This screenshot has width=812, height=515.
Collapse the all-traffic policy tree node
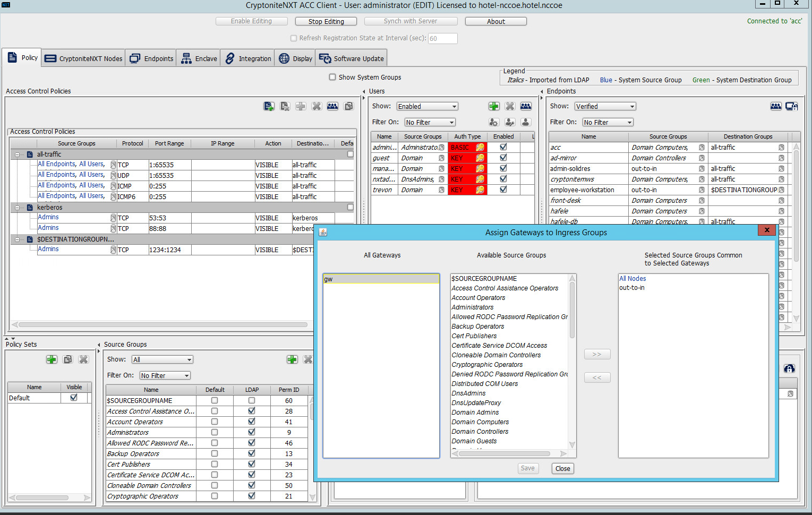[18, 154]
